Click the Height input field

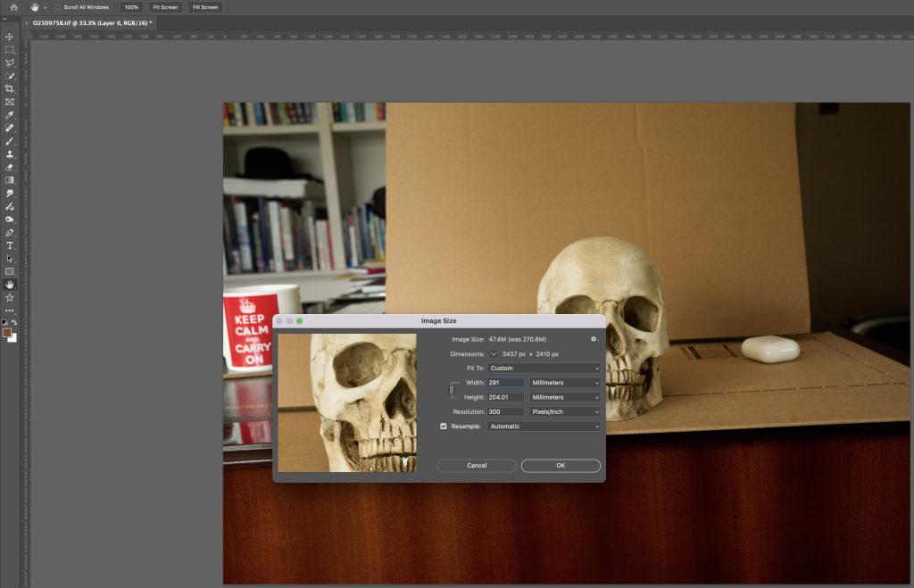505,397
